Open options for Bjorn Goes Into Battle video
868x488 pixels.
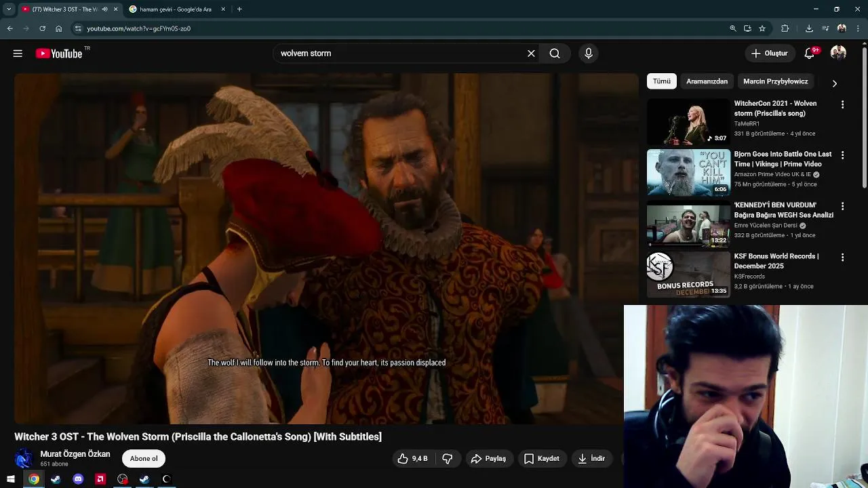(842, 155)
